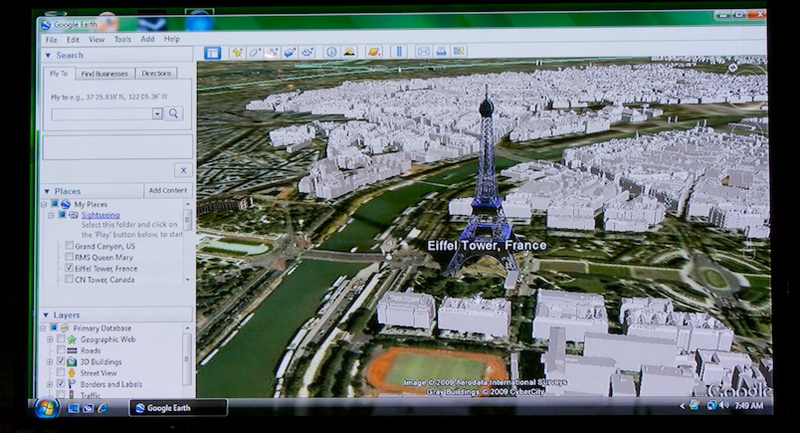Open View in Google Maps icon
This screenshot has height=433, width=800.
point(459,51)
